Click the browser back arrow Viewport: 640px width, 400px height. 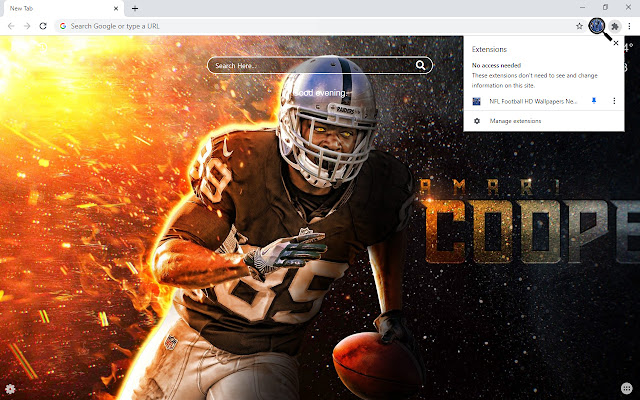11,26
